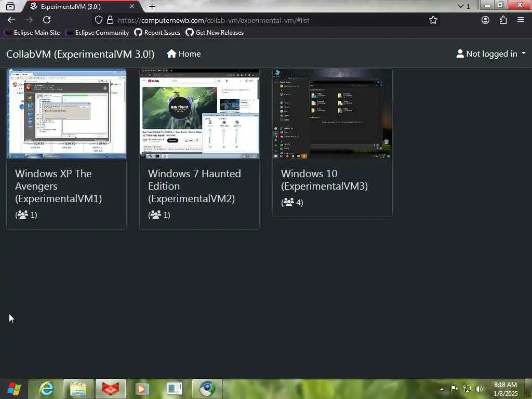
Task: Open the Firefox View icon at tab bar start
Action: (x=10, y=6)
